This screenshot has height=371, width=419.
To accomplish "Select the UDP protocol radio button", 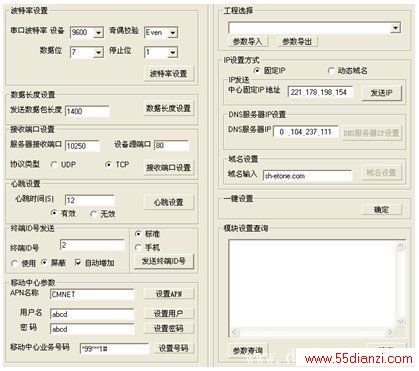I will tap(54, 165).
